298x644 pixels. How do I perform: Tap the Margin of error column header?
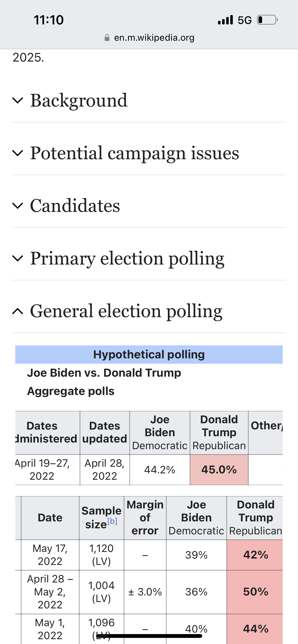(x=145, y=518)
